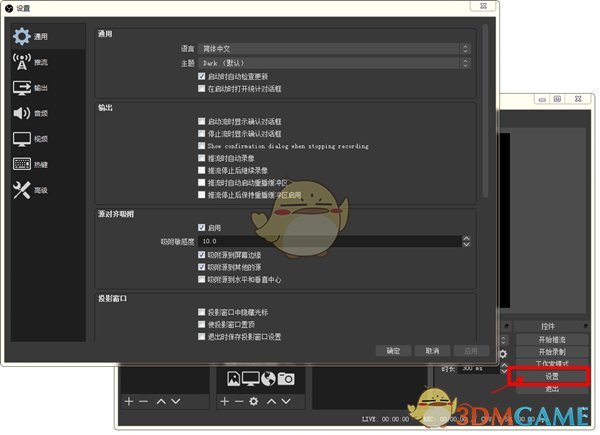The width and height of the screenshot is (600, 435).
Task: Click the settings dialog vertical scrollbar
Action: coord(485,111)
